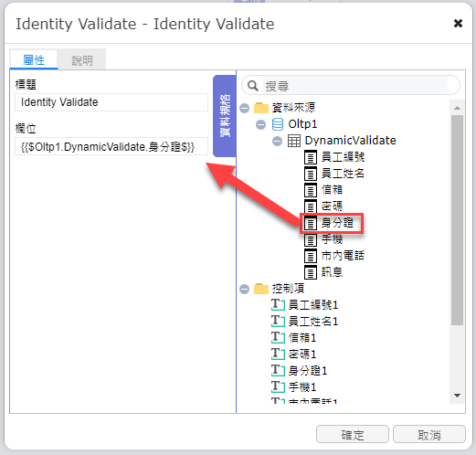The image size is (476, 455).
Task: Collapse the 資料來源 tree node
Action: 244,108
